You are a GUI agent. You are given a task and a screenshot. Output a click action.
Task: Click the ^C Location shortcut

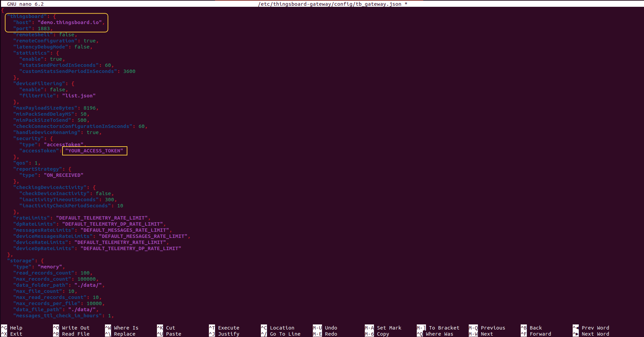click(x=278, y=328)
